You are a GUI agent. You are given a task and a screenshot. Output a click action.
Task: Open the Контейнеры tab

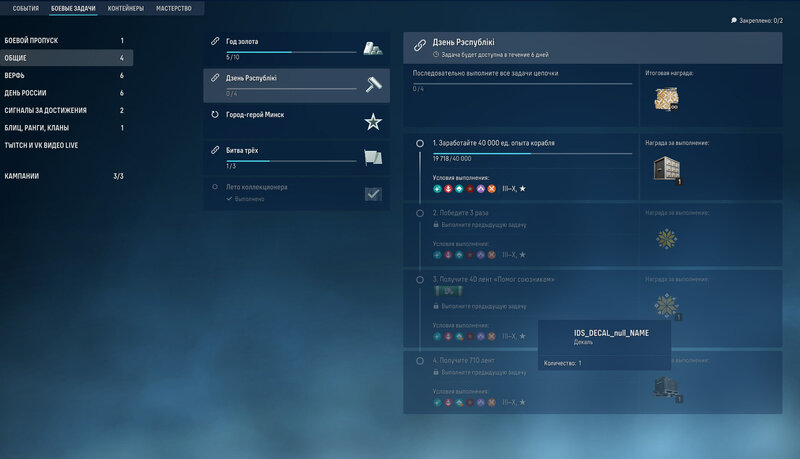coord(126,8)
